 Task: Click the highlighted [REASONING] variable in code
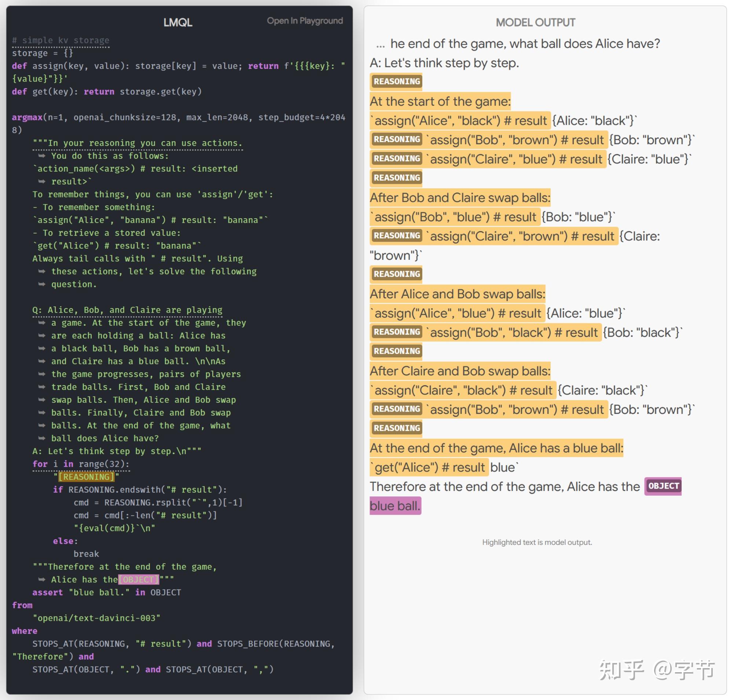point(86,477)
